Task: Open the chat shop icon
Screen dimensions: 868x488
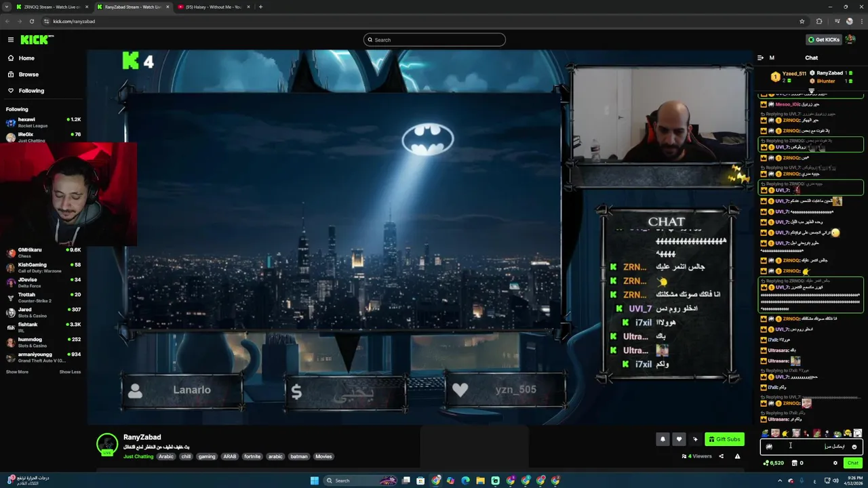Action: pyautogui.click(x=795, y=463)
